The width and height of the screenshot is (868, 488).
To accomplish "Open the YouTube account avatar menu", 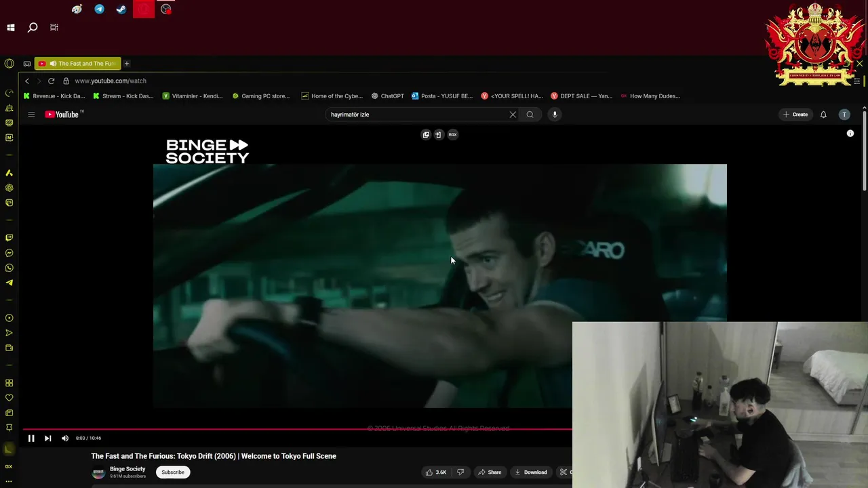I will pos(844,115).
